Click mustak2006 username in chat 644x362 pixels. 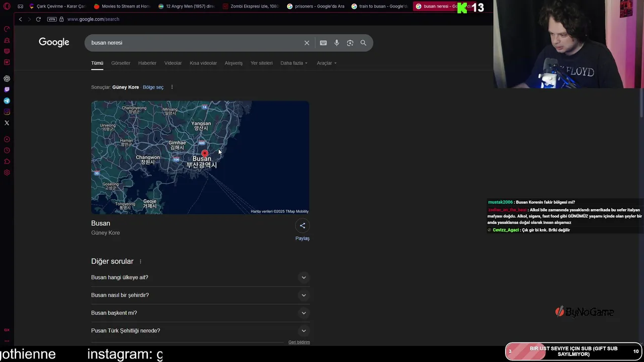click(x=500, y=202)
